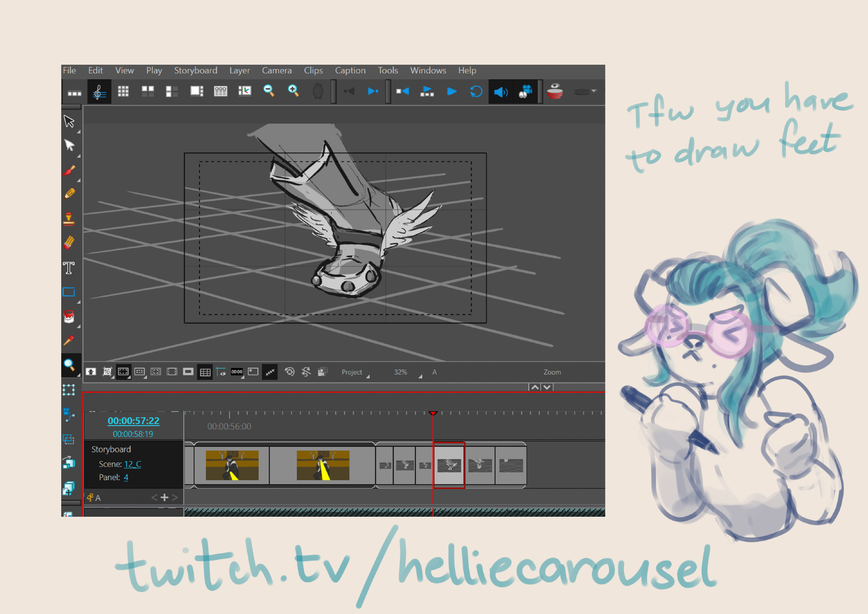Click the zoom out magnifier in toolbar
The width and height of the screenshot is (868, 614).
(269, 91)
